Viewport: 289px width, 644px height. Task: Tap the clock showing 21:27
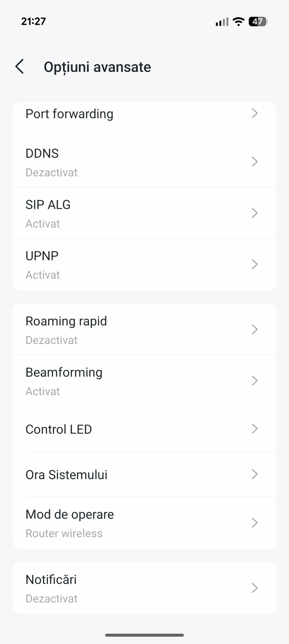(x=33, y=21)
